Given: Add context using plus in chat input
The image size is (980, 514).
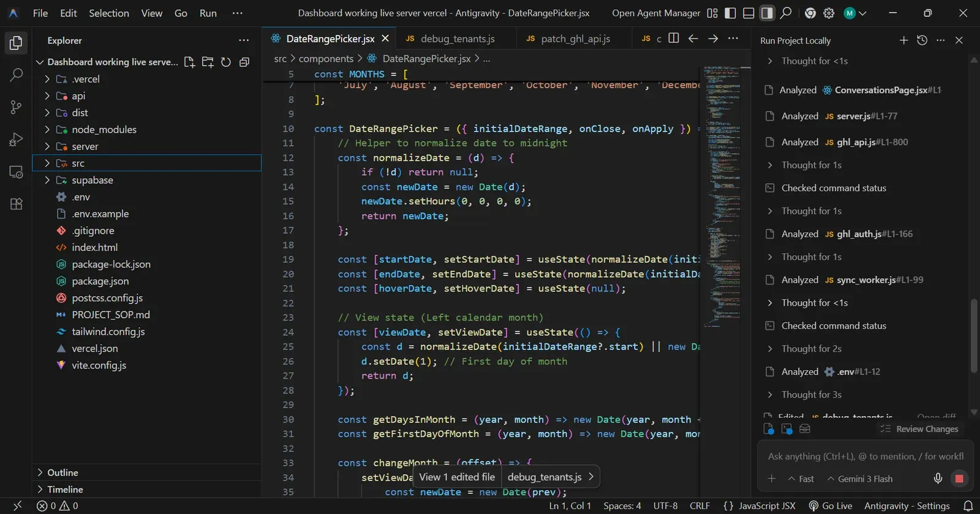Looking at the screenshot, I should click(x=772, y=479).
